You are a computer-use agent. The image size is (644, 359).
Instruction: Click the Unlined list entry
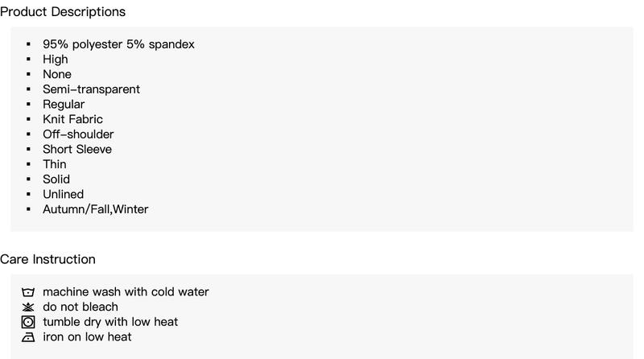[x=64, y=194]
